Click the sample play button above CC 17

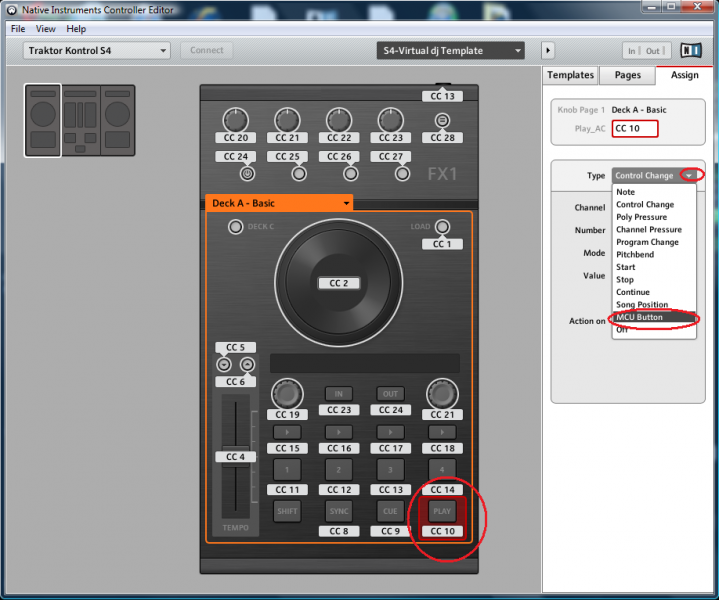(391, 432)
